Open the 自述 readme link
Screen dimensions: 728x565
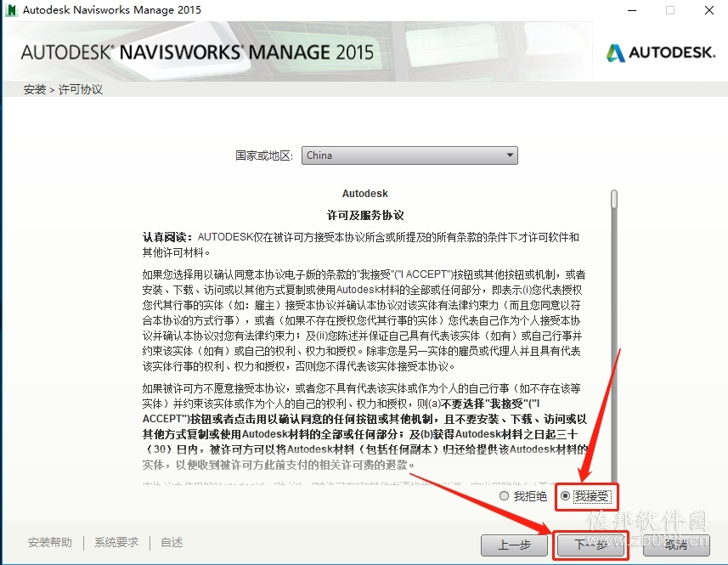click(172, 542)
